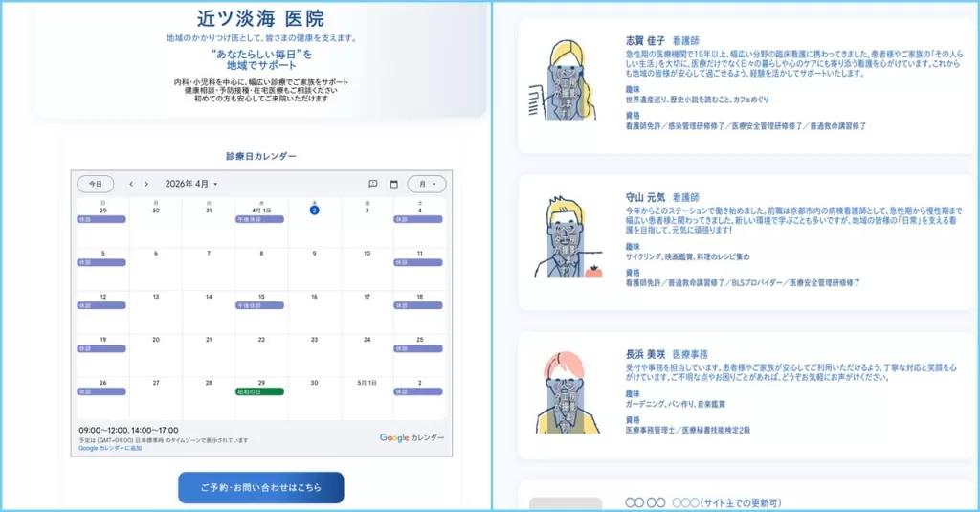Click 長浜 美咲 staff avatar illustration
This screenshot has width=980, height=512.
click(x=566, y=392)
